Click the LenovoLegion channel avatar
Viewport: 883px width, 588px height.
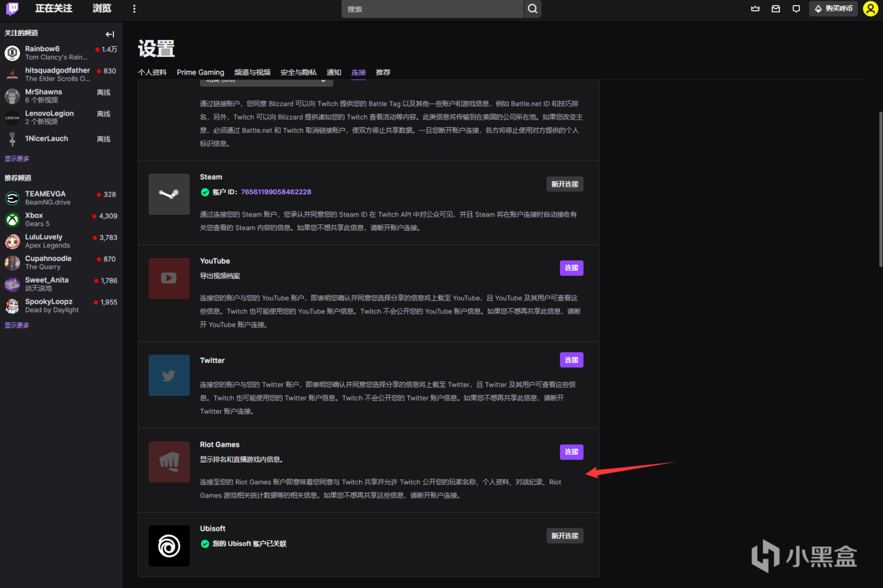(13, 118)
